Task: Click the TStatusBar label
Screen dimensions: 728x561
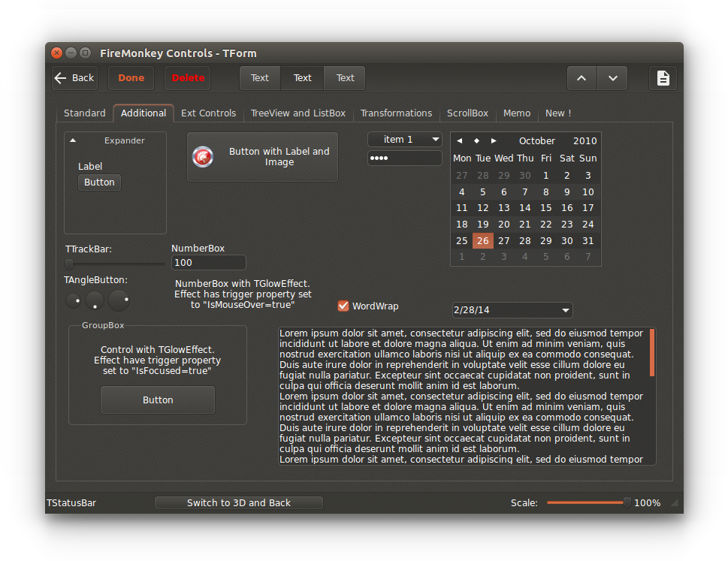Action: 71,503
